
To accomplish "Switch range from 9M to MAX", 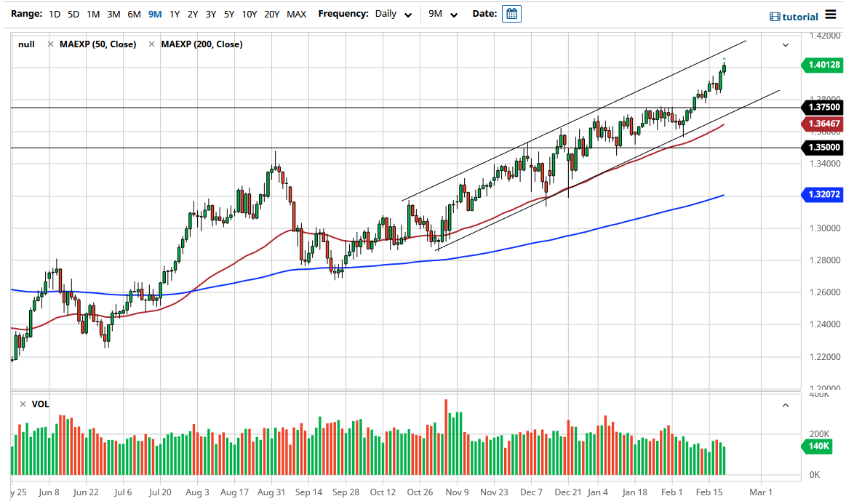I will (295, 13).
